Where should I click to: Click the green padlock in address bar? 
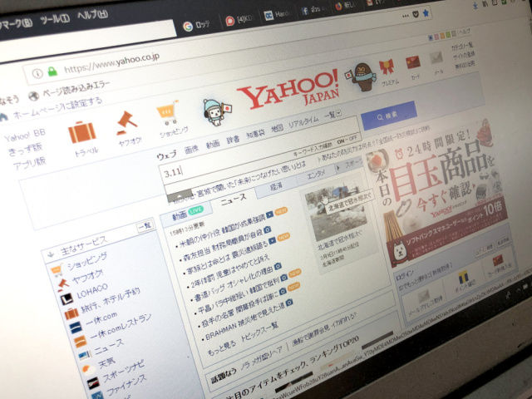click(52, 71)
